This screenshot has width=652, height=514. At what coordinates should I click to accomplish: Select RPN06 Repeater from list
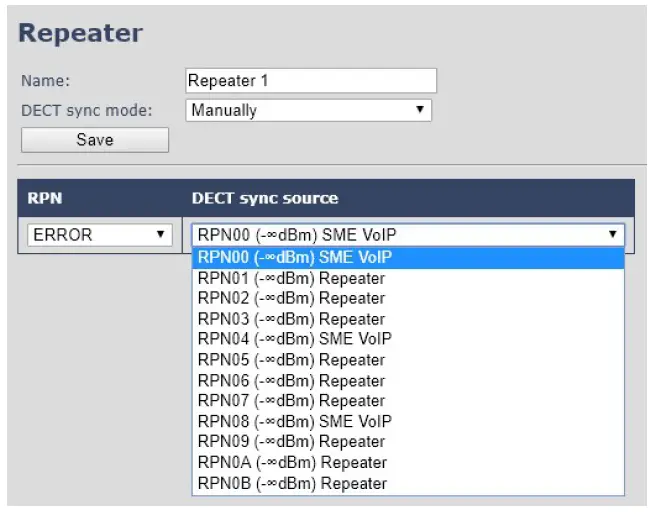(408, 381)
